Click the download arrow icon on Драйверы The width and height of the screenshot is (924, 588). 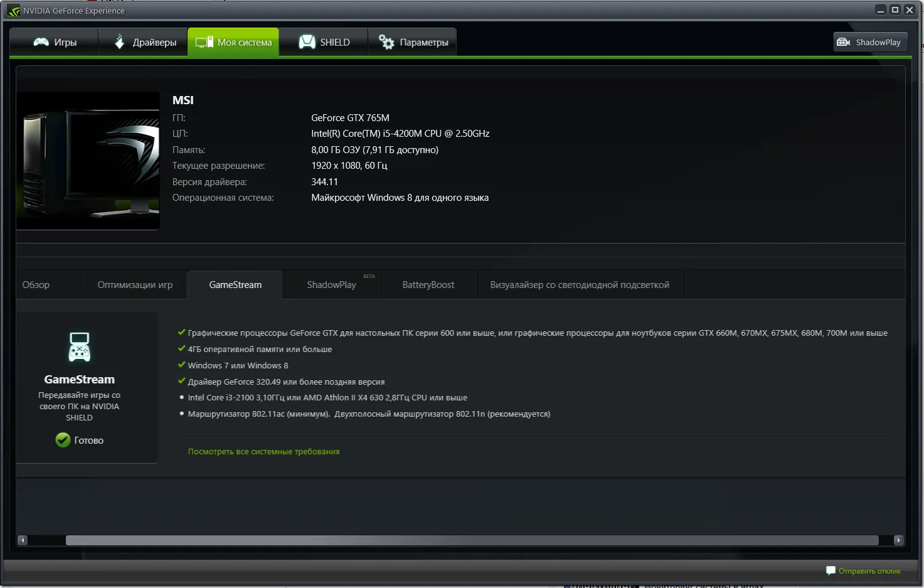(x=119, y=42)
